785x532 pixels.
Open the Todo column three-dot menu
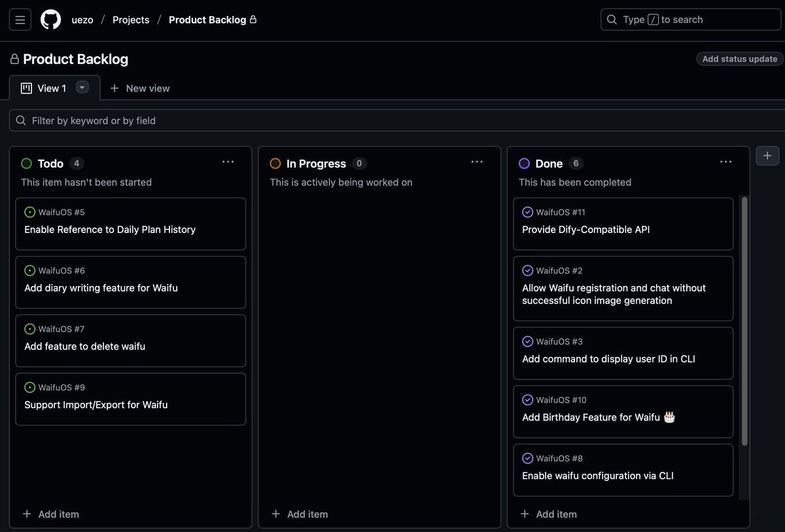228,162
